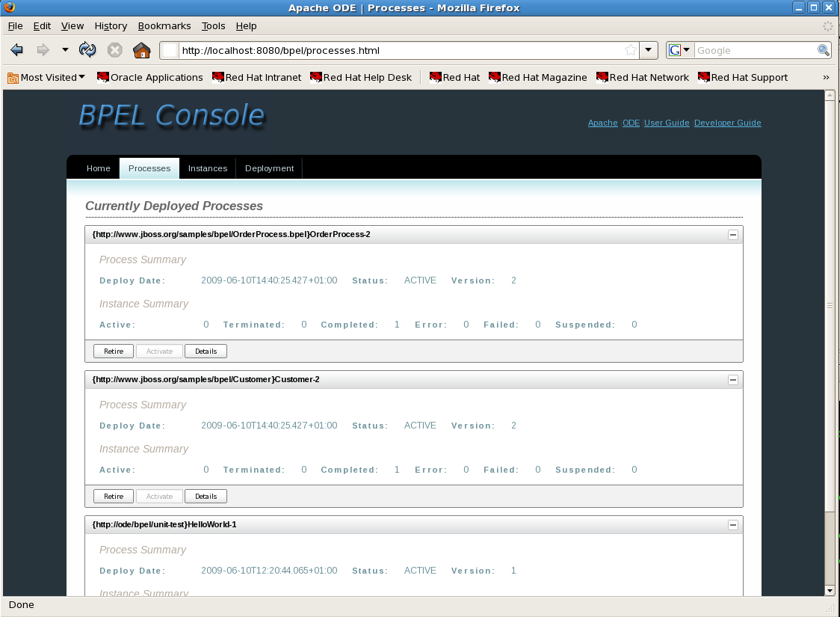View Details of OrderProcess-2

coord(206,351)
